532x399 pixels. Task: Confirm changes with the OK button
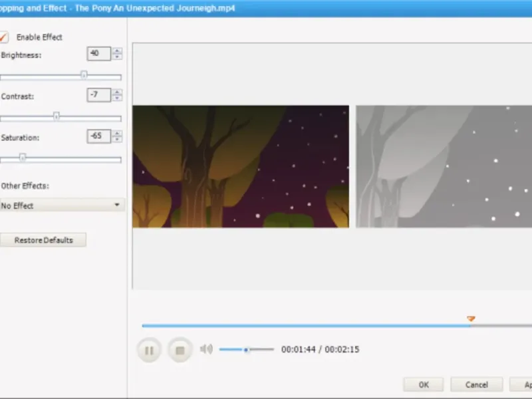424,384
